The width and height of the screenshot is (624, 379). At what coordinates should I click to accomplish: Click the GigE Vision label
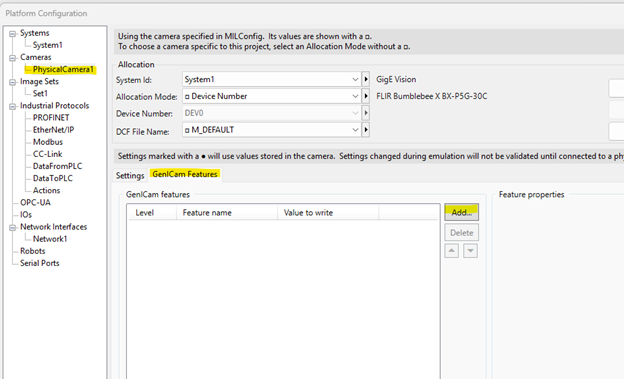[x=396, y=80]
